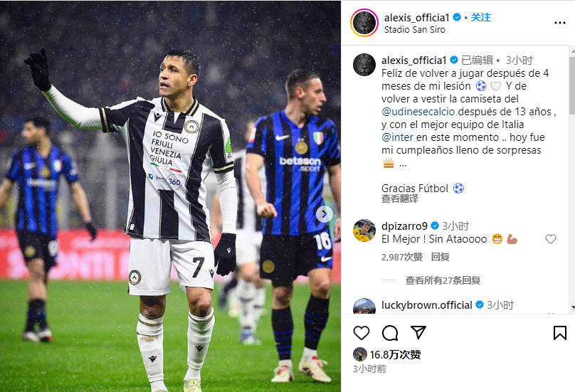Open the three-dot more options menu
Viewport: 575px width, 392px height.
click(x=559, y=23)
